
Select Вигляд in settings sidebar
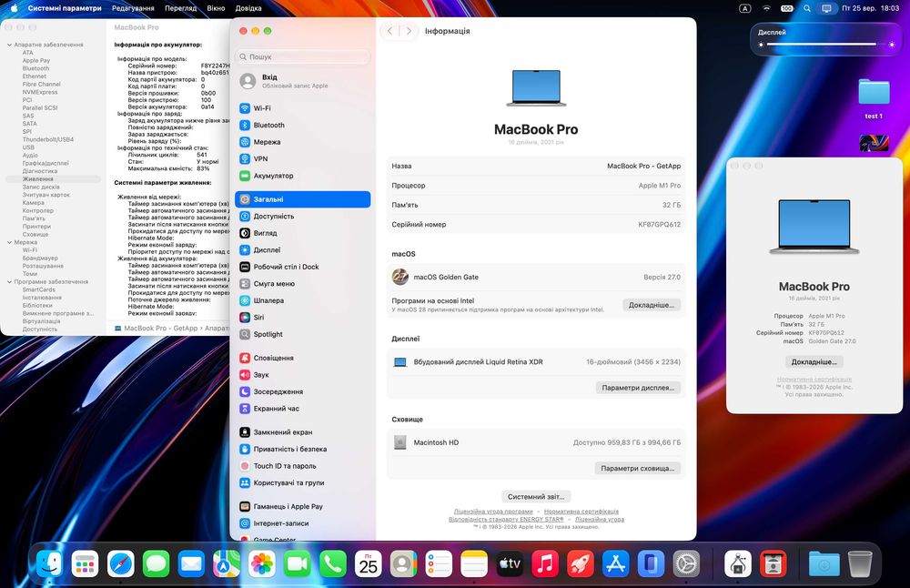pos(302,233)
